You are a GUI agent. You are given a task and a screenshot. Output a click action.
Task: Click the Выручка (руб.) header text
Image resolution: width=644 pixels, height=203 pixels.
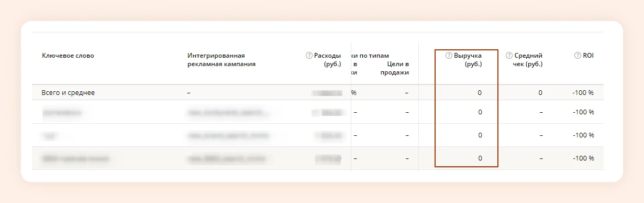pos(468,60)
